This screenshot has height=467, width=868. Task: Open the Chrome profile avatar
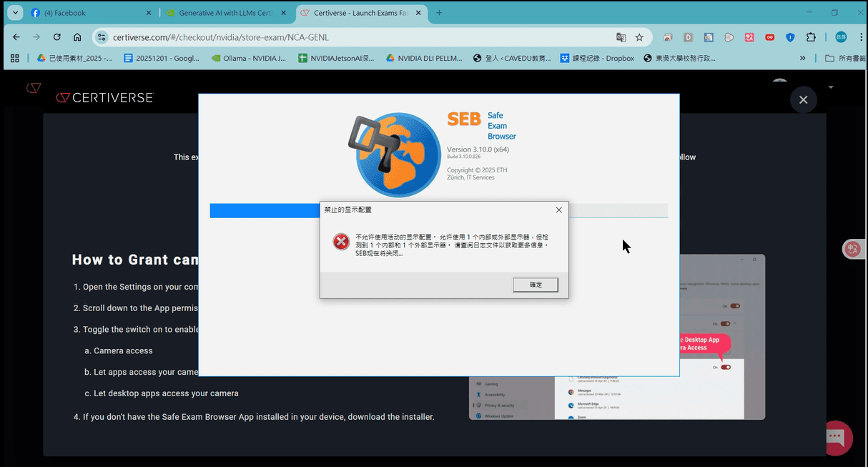coord(841,37)
